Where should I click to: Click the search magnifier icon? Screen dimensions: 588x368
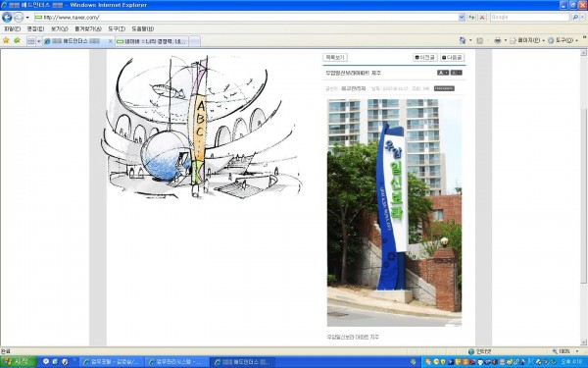point(575,18)
